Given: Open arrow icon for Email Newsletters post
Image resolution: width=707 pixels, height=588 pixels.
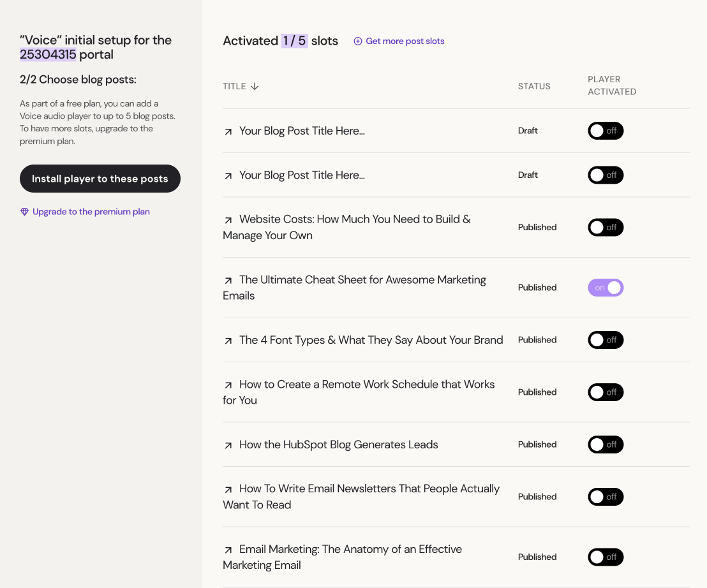Looking at the screenshot, I should pyautogui.click(x=228, y=489).
